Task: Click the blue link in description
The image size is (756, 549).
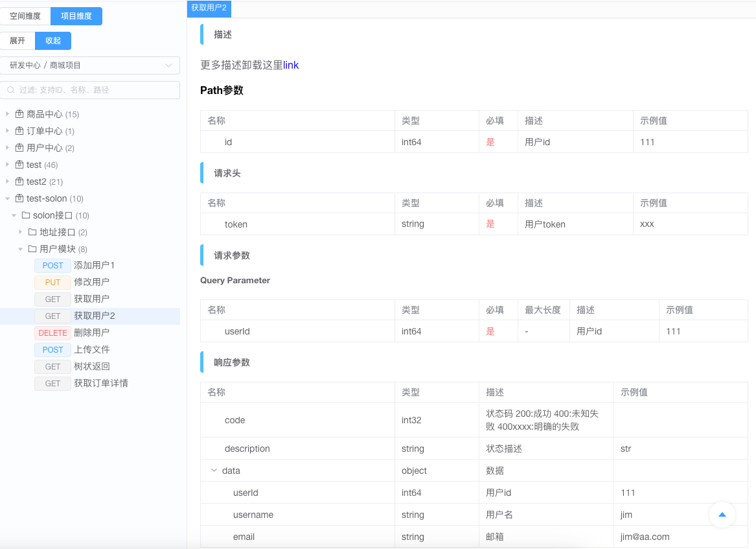Action: coord(291,65)
